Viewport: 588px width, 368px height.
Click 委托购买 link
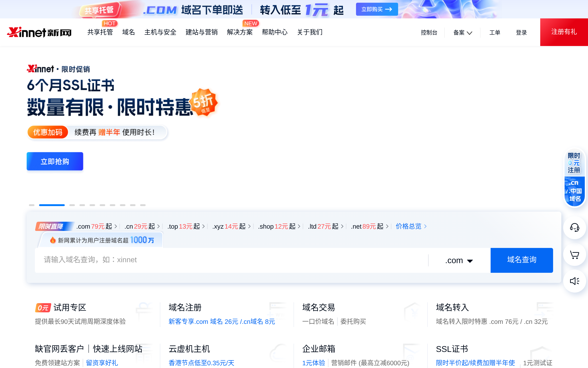point(353,322)
